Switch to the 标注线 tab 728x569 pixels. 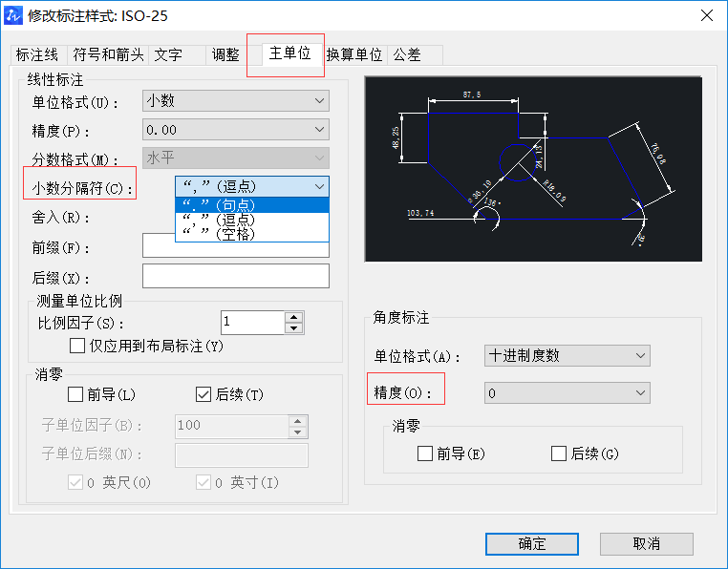click(x=37, y=55)
